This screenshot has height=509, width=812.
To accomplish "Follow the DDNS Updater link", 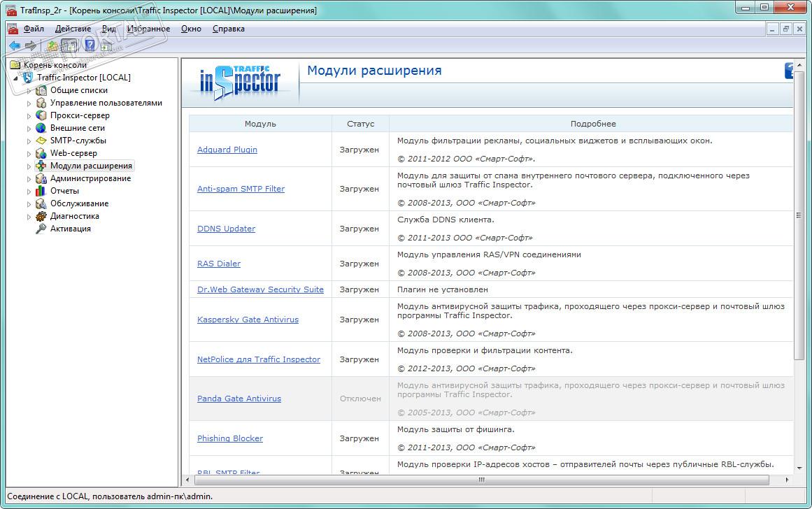I will coord(227,229).
